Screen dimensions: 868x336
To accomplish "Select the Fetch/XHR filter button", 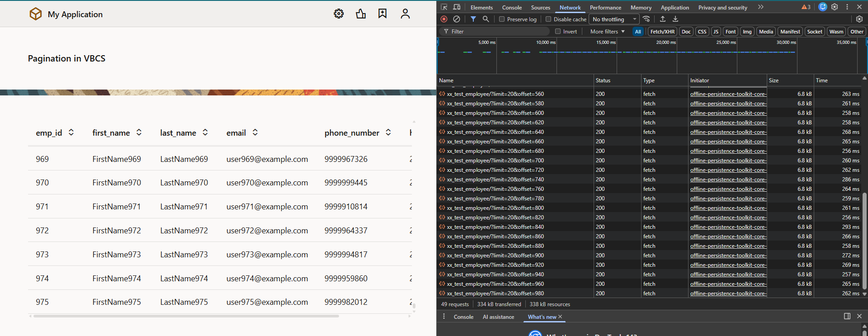I will (662, 32).
